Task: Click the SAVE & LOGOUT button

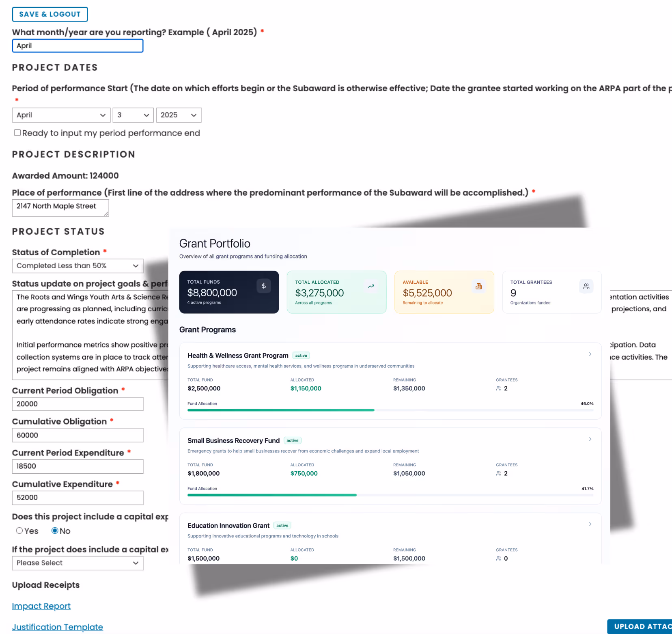Action: [x=50, y=14]
